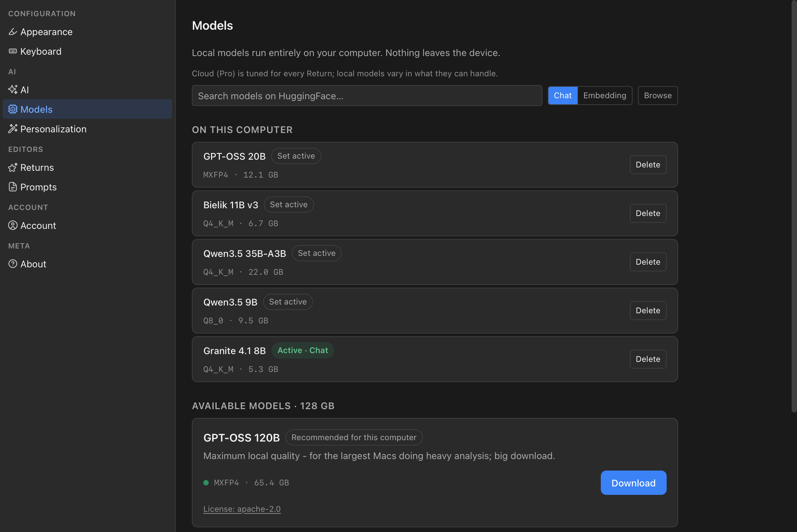Click the GPT-OSS 20B model name

click(235, 156)
